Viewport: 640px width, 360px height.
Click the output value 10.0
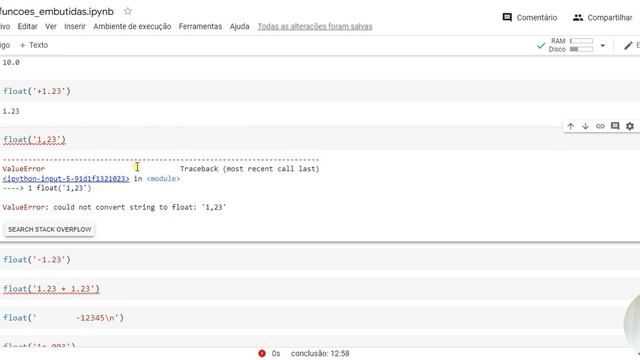click(x=11, y=62)
